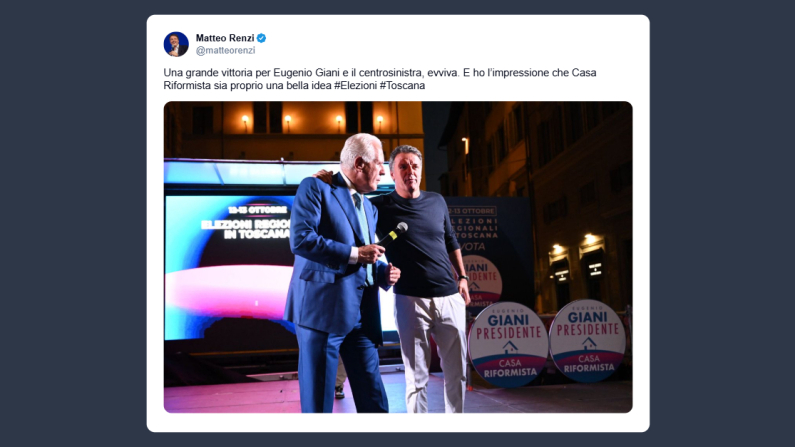This screenshot has width=795, height=447.
Task: Click the Elezioni Regionali in Toscana screen text
Action: click(246, 229)
